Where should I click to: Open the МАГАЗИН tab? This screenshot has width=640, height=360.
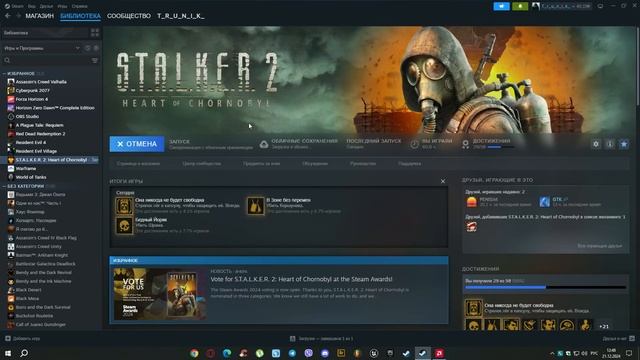(40, 16)
